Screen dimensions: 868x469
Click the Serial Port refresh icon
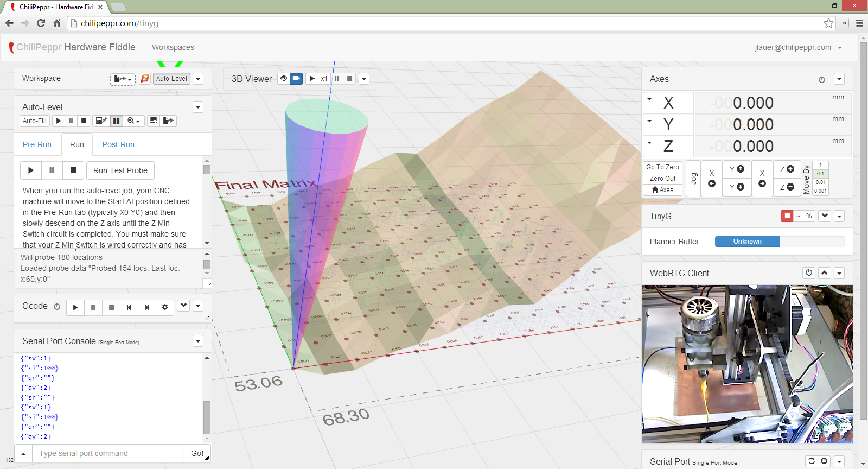click(x=811, y=461)
